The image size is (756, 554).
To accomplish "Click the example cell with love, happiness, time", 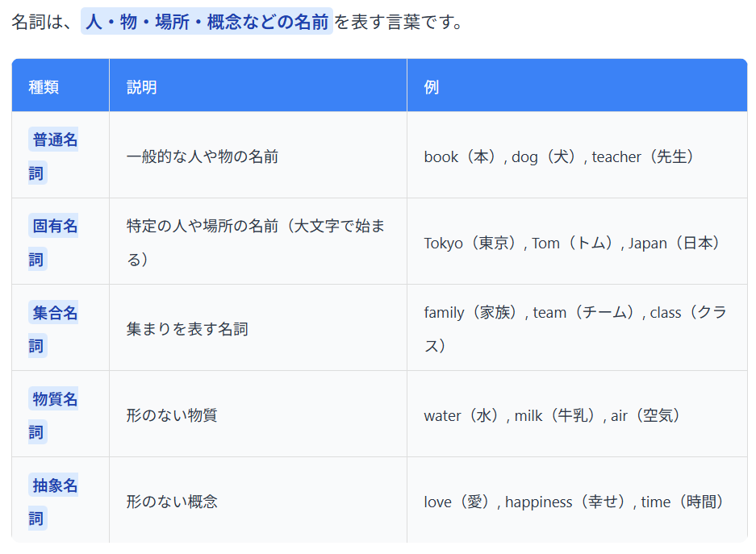I will (574, 502).
